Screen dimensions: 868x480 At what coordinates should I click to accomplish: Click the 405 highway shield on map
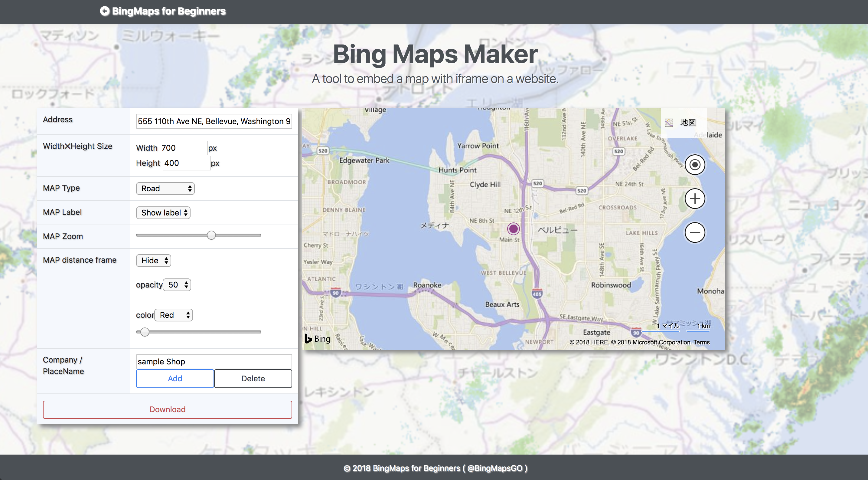(537, 293)
